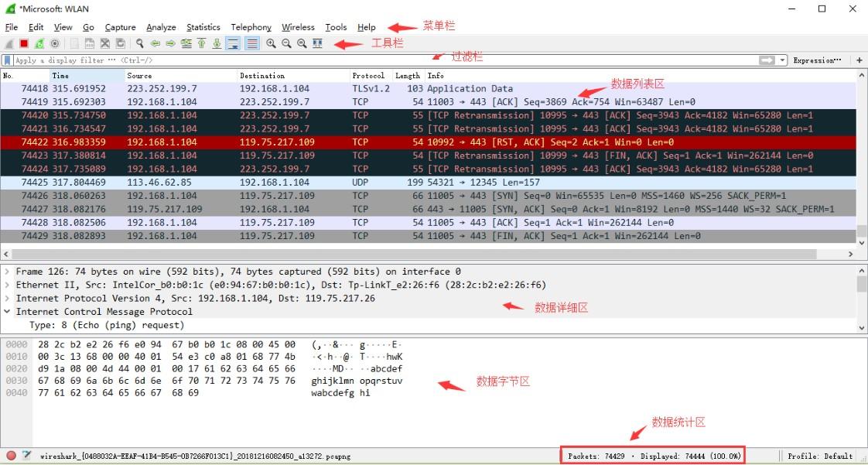Add a filter button with plus
The width and height of the screenshot is (868, 465).
pyautogui.click(x=859, y=60)
